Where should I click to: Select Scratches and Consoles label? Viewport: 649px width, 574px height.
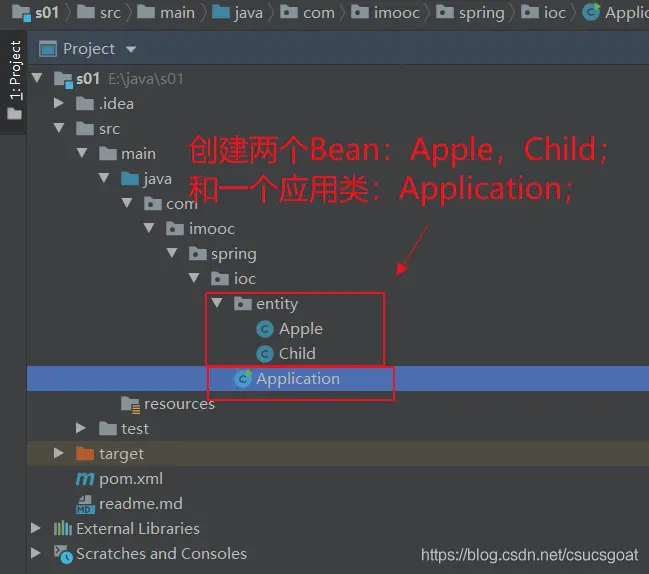click(161, 553)
